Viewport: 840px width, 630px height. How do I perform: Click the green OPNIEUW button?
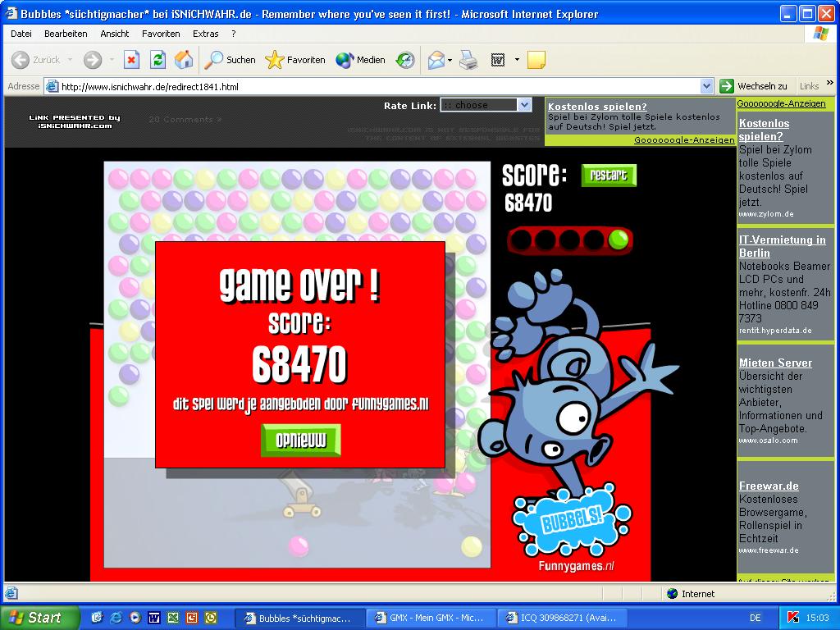coord(300,441)
